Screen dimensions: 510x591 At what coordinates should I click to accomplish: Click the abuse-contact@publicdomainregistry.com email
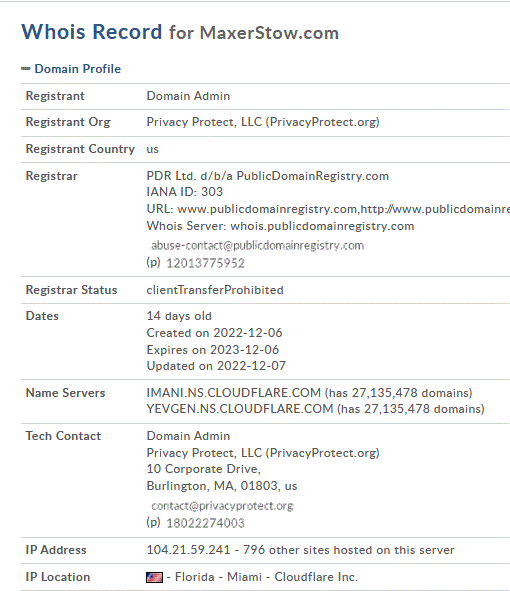click(x=257, y=245)
